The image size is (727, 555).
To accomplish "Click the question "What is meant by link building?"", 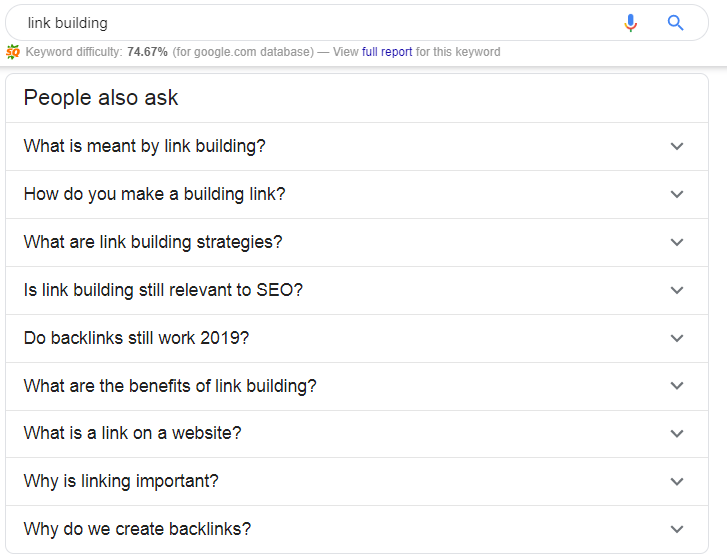I will 145,146.
